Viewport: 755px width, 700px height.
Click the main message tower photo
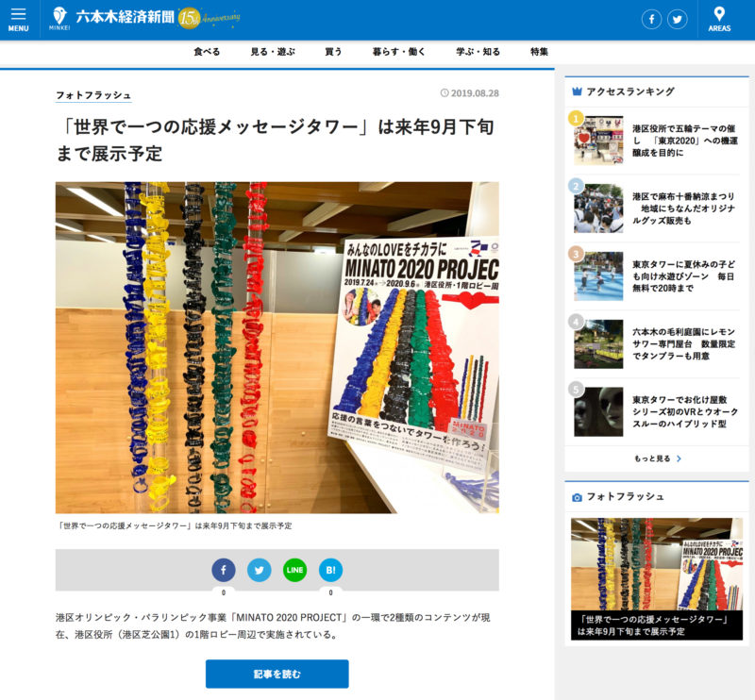coord(277,347)
